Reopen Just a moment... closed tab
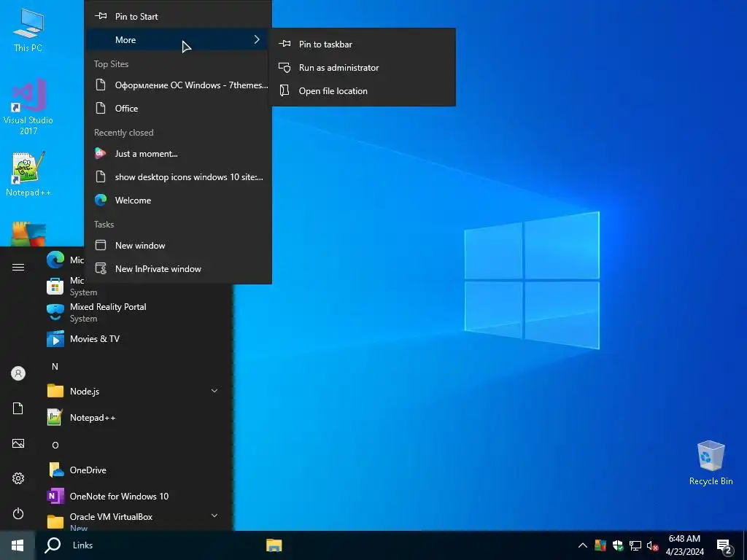 pos(178,154)
